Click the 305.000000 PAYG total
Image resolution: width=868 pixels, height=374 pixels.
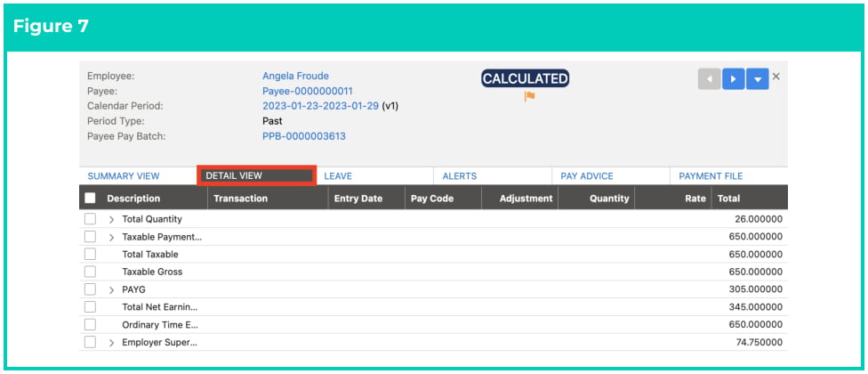tap(756, 289)
